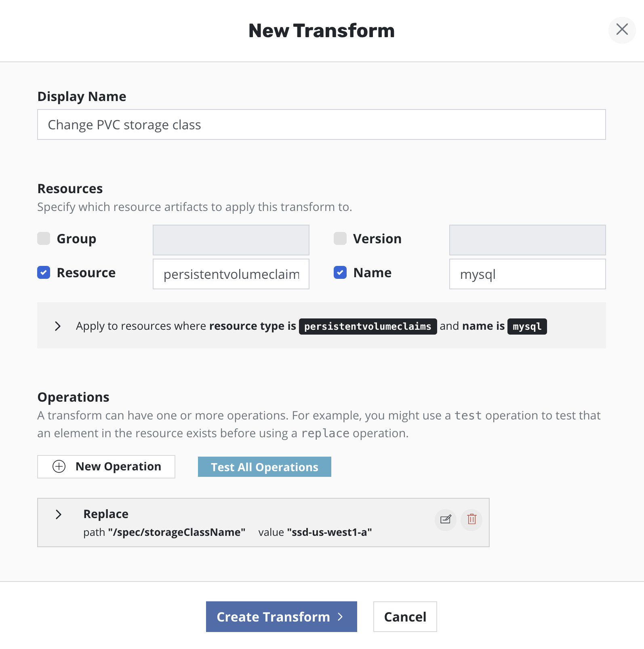This screenshot has width=644, height=649.
Task: Uncheck the Name checkbox
Action: click(x=340, y=273)
